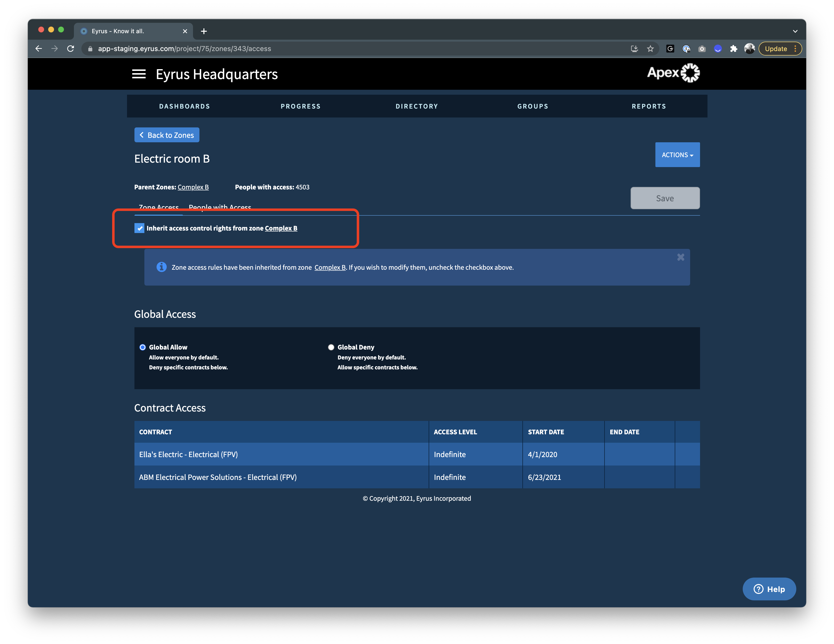Open Chrome's three-dot menu
The image size is (834, 644).
tap(795, 48)
